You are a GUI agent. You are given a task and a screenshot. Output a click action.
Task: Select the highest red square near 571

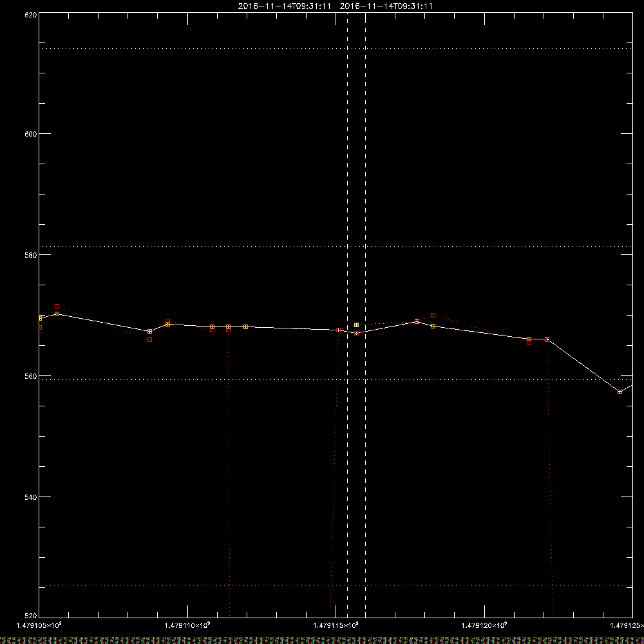[x=57, y=306]
